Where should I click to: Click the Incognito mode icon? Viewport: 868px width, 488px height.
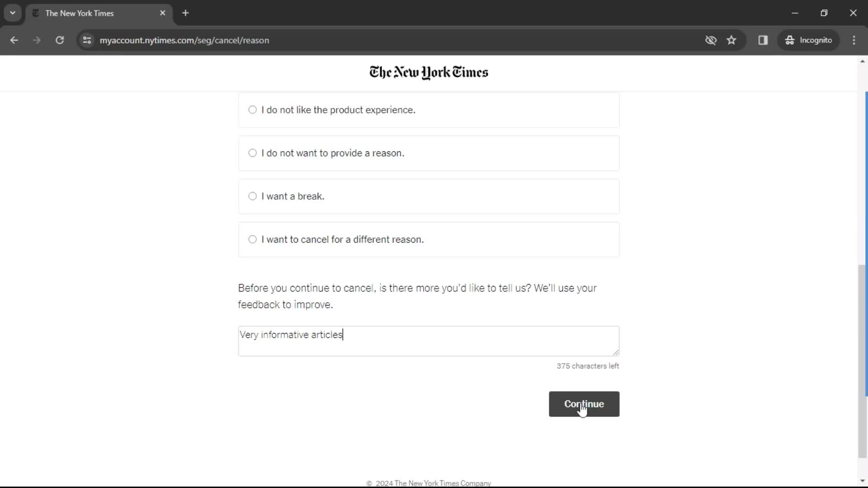click(789, 40)
